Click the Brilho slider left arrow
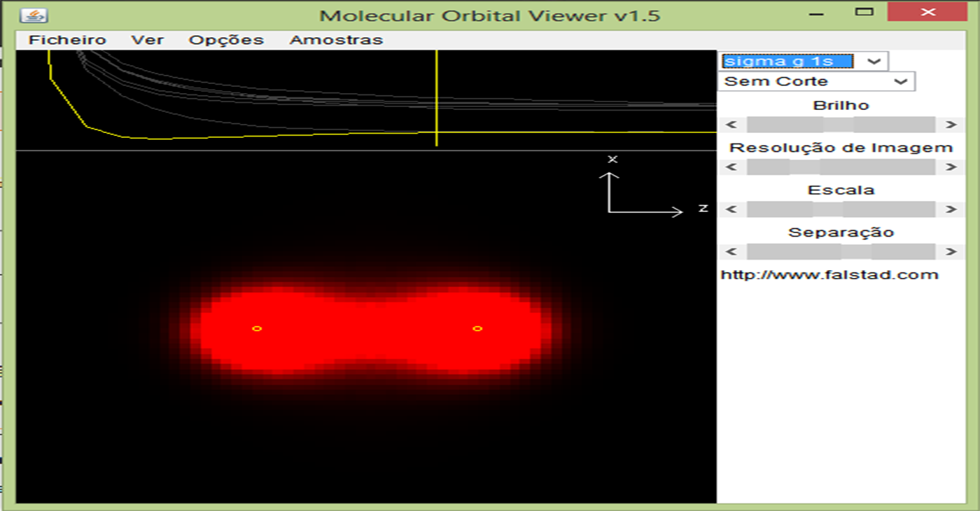Screen dimensions: 980x511 click(731, 125)
